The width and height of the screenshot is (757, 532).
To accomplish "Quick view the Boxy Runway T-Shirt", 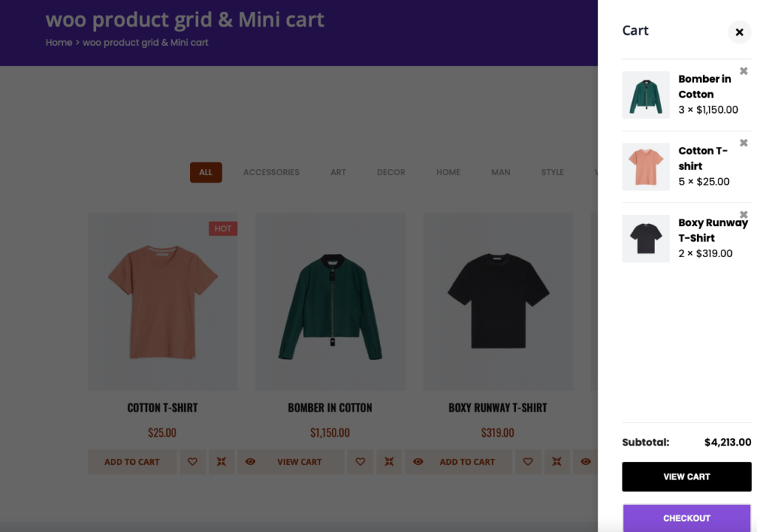I will 585,462.
